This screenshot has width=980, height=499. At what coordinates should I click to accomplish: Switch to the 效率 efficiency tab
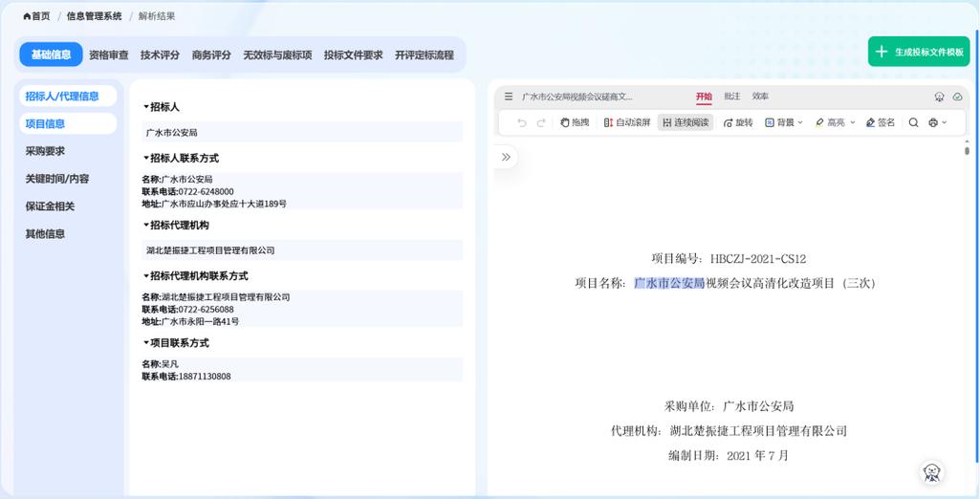tap(761, 97)
